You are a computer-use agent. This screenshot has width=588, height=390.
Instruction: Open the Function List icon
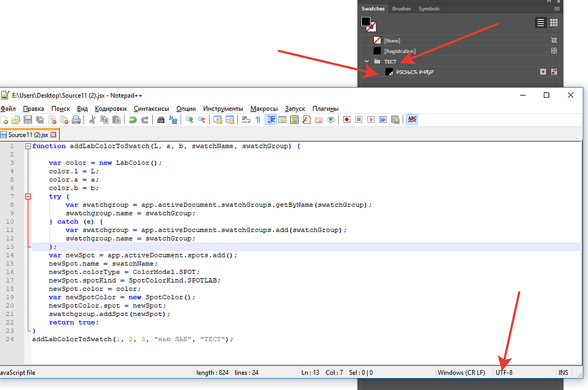pos(307,119)
